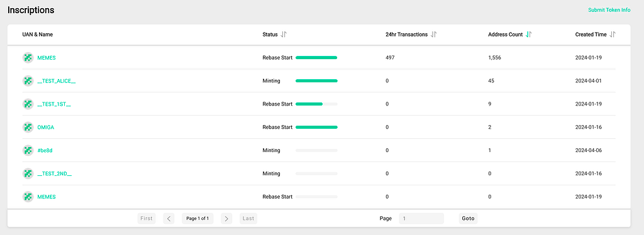Screen dimensions: 644x235
Task: Open the Submit Token Info link
Action: point(609,10)
